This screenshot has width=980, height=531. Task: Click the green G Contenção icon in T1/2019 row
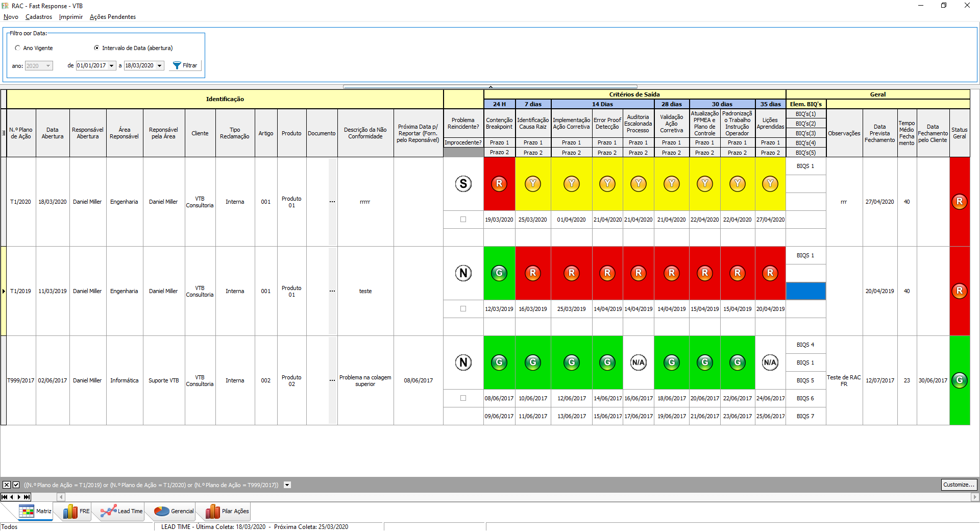point(499,273)
